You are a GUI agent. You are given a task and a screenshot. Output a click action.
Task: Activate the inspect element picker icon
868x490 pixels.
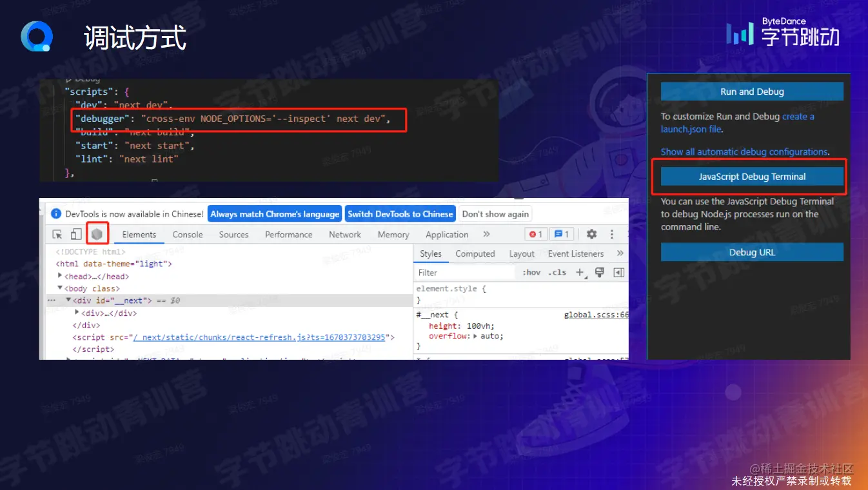[57, 234]
